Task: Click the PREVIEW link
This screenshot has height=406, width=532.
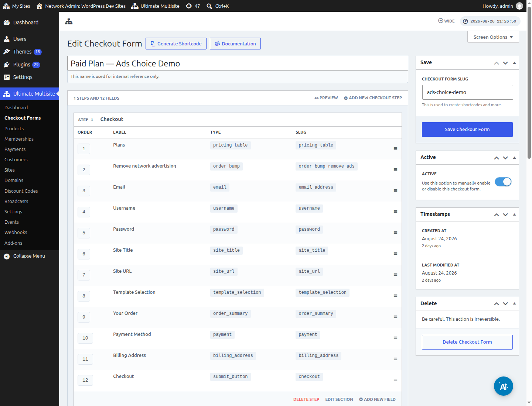Action: point(326,98)
